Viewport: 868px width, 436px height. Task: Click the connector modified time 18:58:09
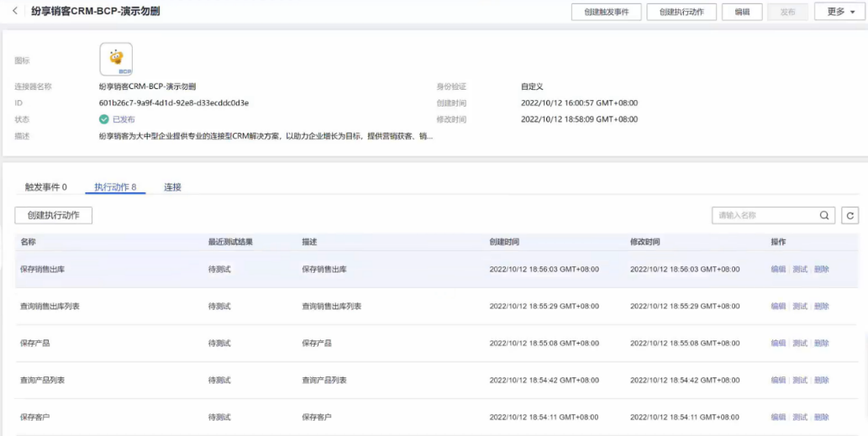[x=580, y=119]
